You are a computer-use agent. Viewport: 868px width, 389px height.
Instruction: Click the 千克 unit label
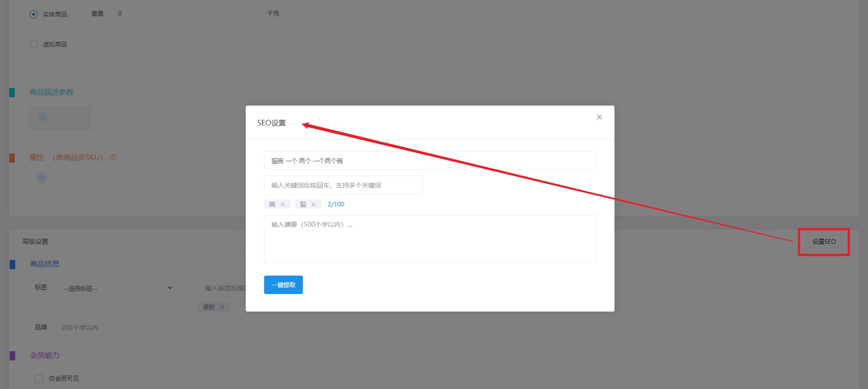[x=273, y=13]
